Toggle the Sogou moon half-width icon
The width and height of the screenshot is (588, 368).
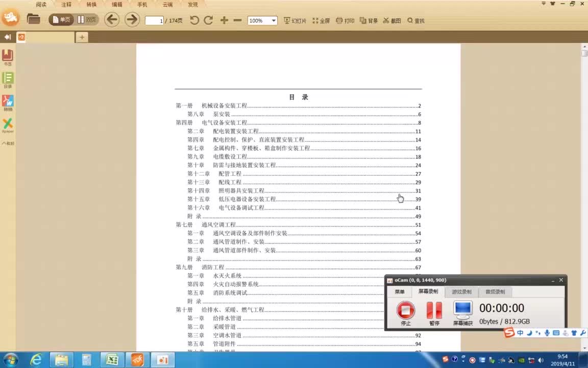coord(529,333)
